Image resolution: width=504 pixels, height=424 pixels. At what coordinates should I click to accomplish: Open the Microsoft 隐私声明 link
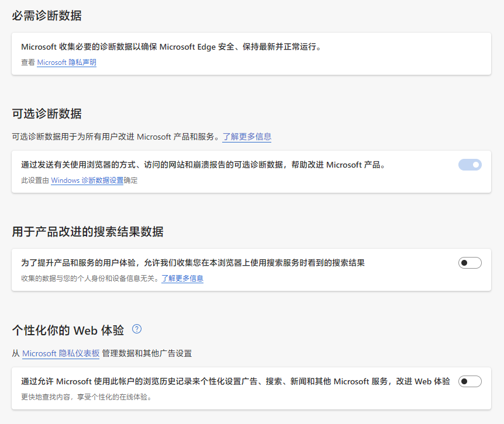(67, 62)
